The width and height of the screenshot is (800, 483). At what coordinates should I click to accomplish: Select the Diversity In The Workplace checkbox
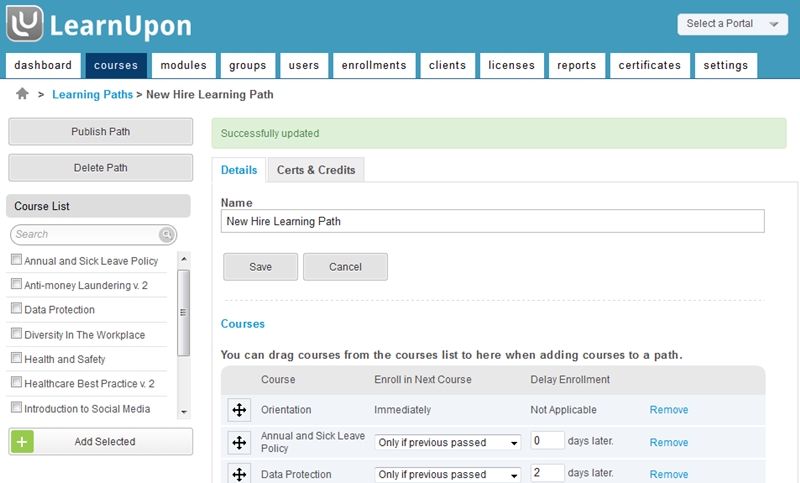(17, 334)
